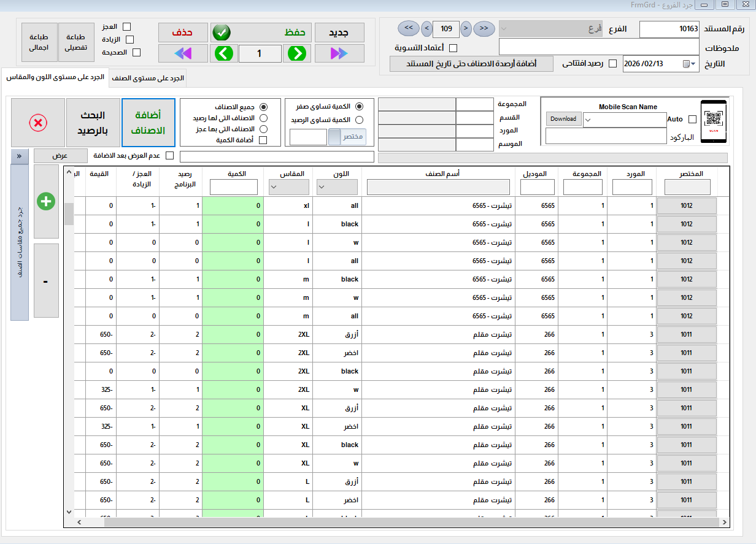Image resolution: width=756 pixels, height=544 pixels.
Task: Switch to الجرد على مستوى الصنف tab
Action: click(148, 79)
